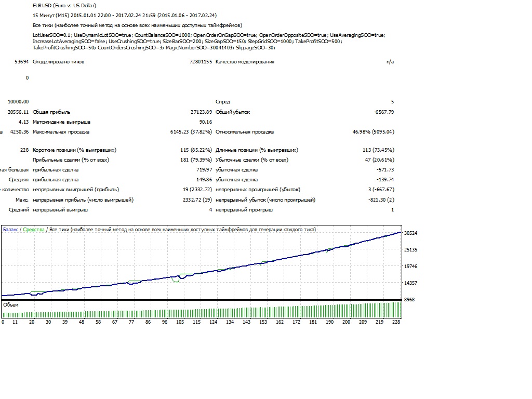Click the 'Объем' volume panel label

point(10,304)
